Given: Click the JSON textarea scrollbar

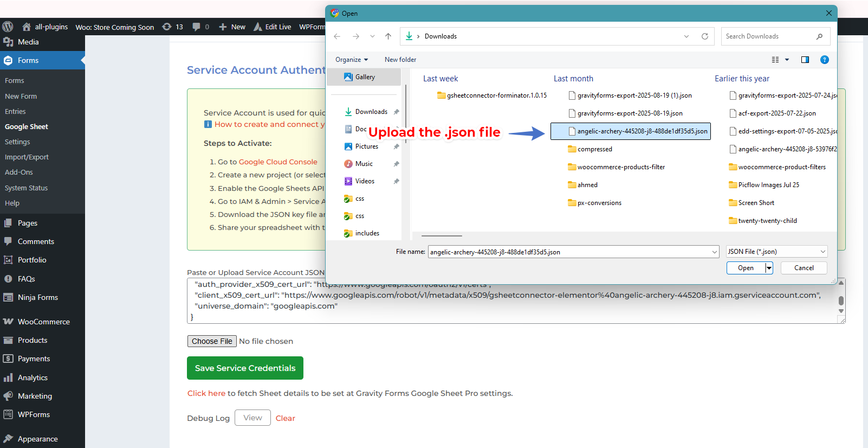Looking at the screenshot, I should pyautogui.click(x=841, y=300).
